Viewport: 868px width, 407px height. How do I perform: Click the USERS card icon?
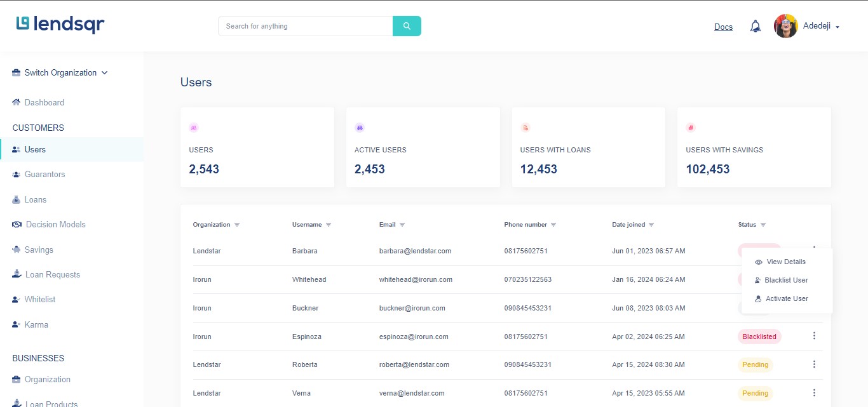coord(194,128)
